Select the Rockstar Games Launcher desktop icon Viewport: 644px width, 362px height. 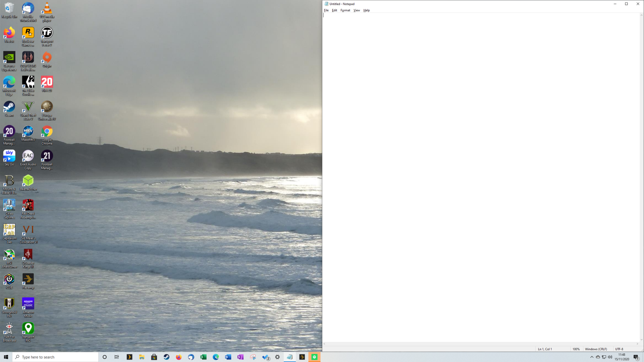coord(28,37)
